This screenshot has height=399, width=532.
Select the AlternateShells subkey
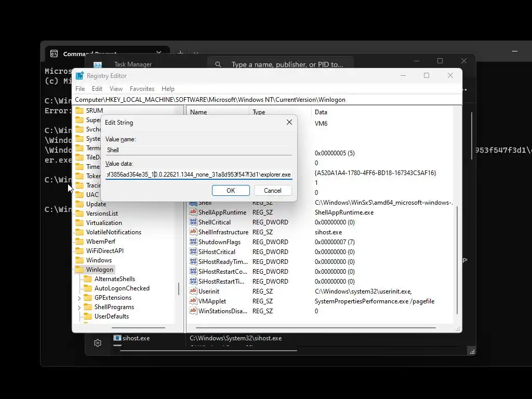point(115,279)
